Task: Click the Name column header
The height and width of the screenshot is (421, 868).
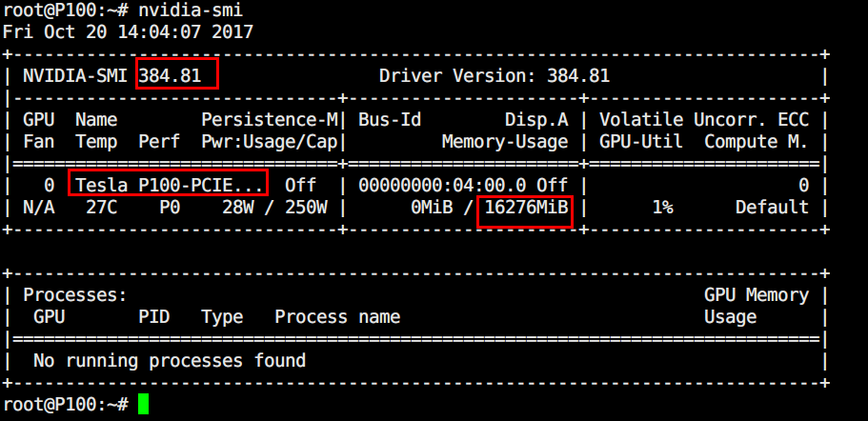Action: [x=96, y=119]
